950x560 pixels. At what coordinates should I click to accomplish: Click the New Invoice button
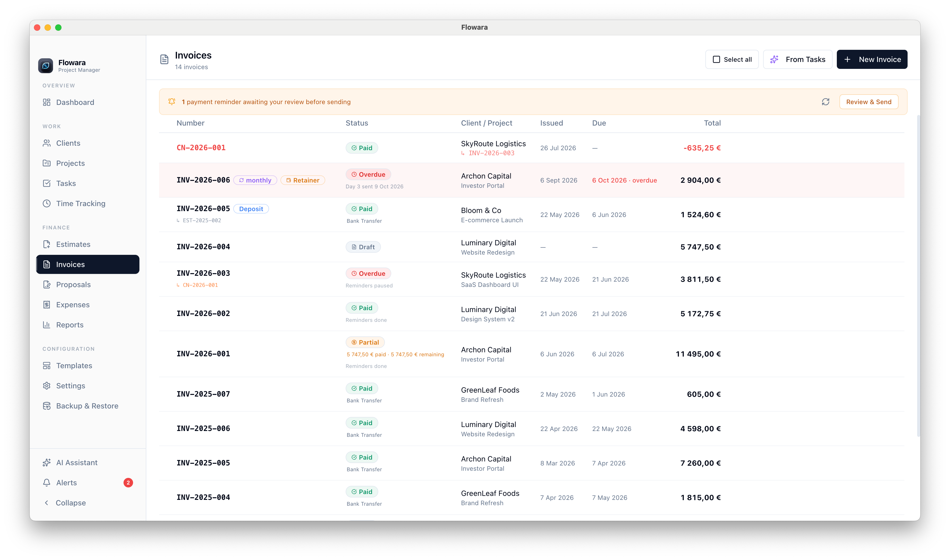coord(872,60)
